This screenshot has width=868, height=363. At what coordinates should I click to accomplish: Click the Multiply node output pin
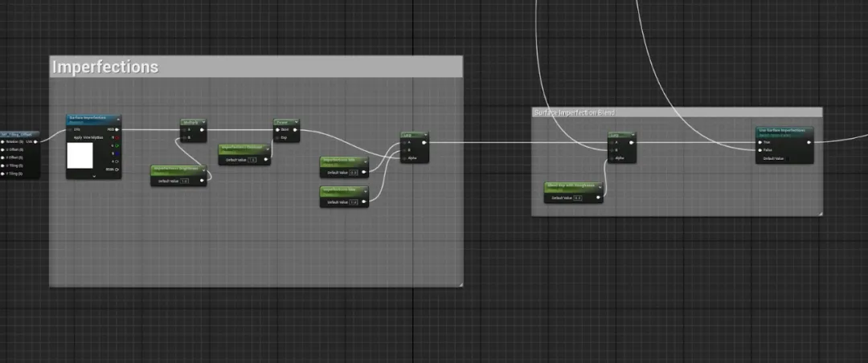(202, 129)
